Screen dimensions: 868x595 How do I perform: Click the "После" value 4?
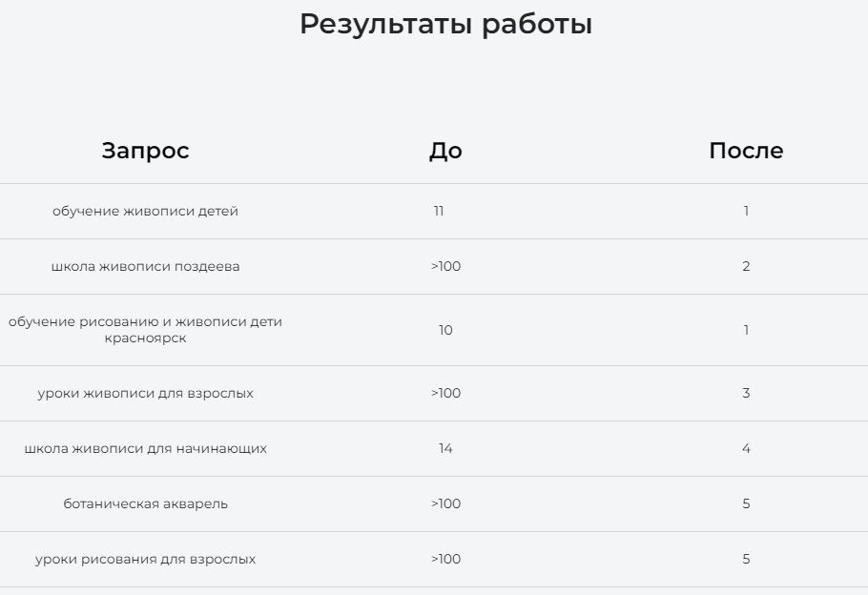[x=746, y=448]
